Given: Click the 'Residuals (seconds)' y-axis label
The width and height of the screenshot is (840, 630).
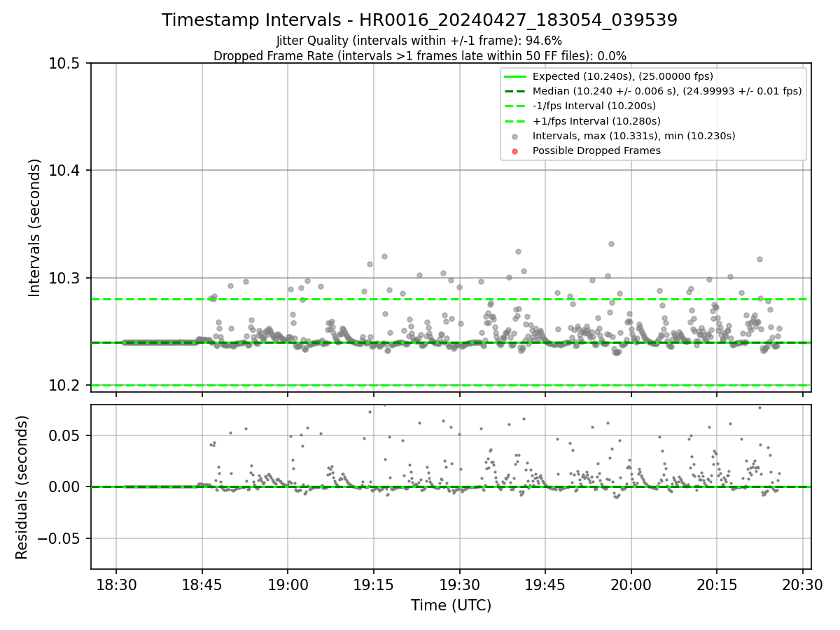Looking at the screenshot, I should click(x=22, y=487).
